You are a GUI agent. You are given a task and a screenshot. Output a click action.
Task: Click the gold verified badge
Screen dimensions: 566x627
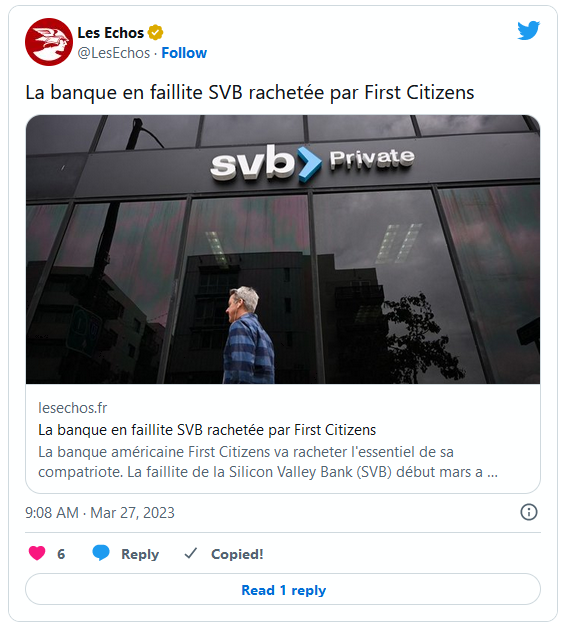pos(156,32)
